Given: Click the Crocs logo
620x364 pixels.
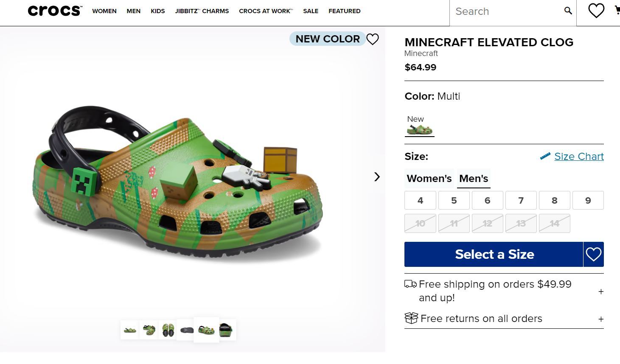Looking at the screenshot, I should click(55, 11).
